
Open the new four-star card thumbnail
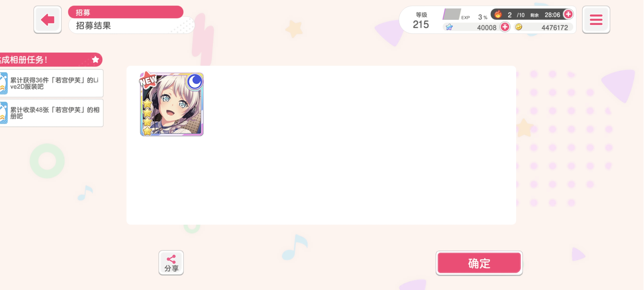(172, 104)
